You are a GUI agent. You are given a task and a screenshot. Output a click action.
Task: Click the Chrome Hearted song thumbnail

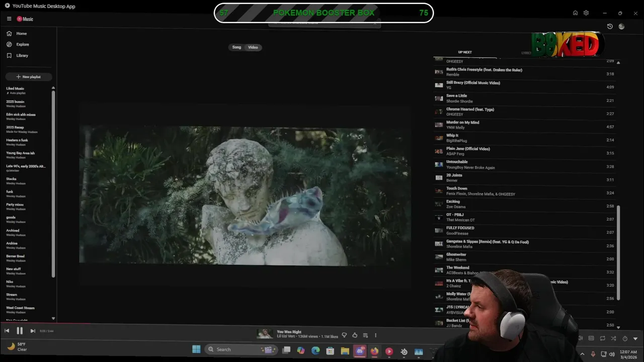439,112
